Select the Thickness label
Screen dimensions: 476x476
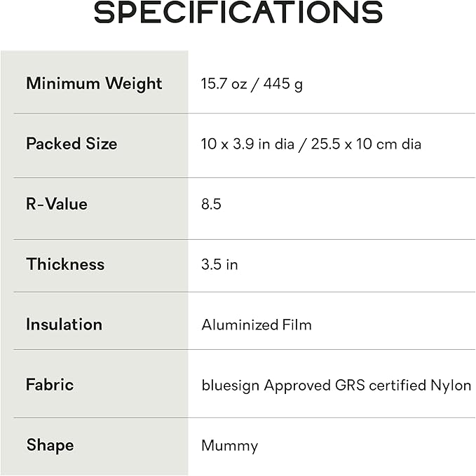tap(65, 264)
